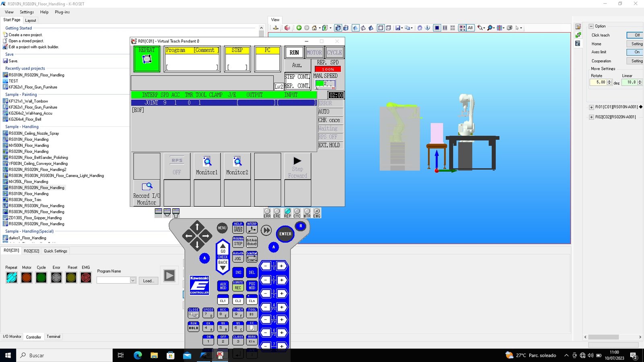
Task: Click the fast-forward key on pendant keypad
Action: point(266,230)
